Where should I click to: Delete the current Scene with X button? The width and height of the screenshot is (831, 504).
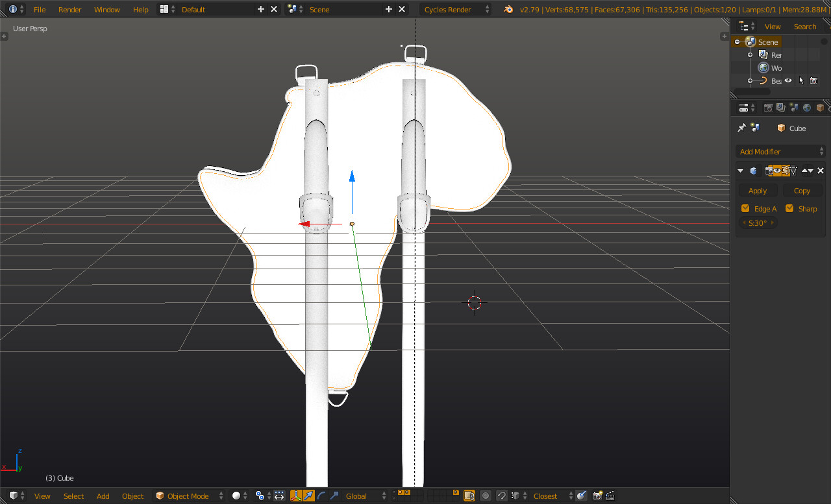(402, 9)
